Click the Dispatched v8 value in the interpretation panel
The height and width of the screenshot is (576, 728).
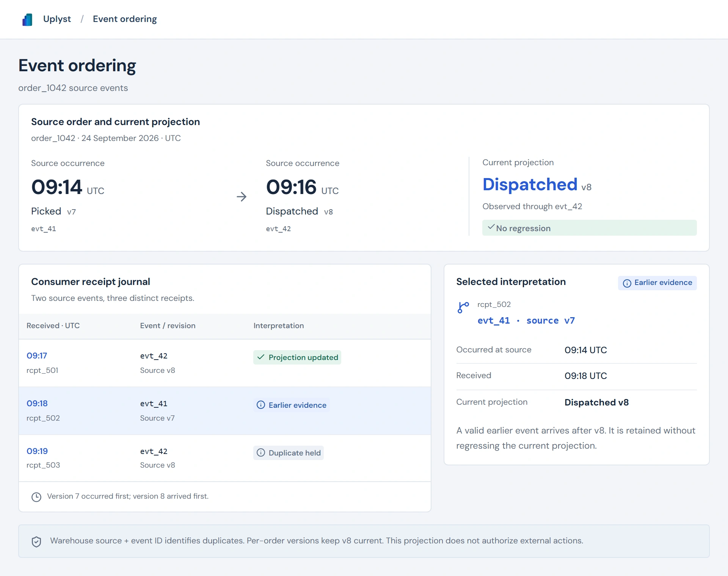[x=596, y=402]
